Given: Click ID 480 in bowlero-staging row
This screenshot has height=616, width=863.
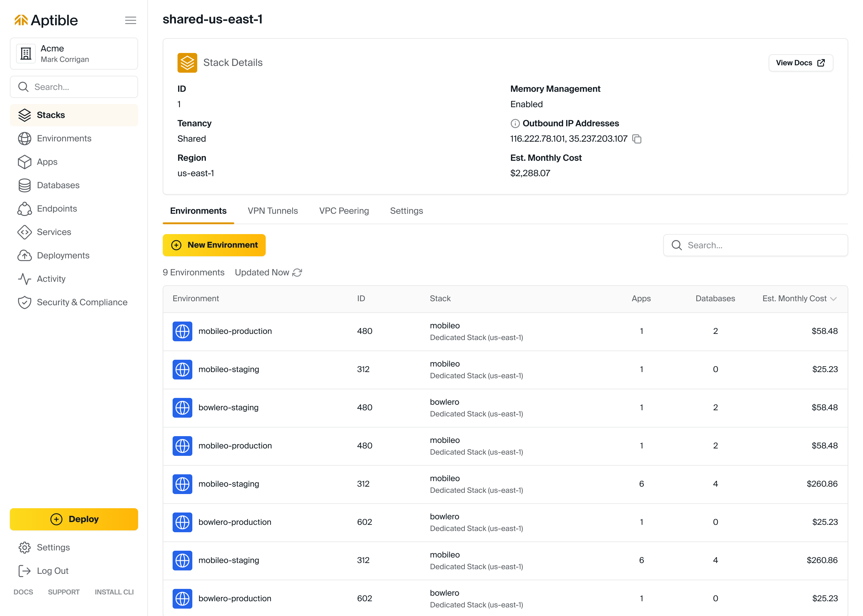Looking at the screenshot, I should (364, 407).
